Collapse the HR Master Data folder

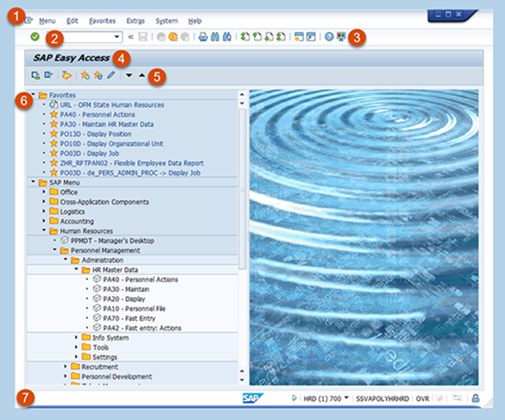click(76, 269)
